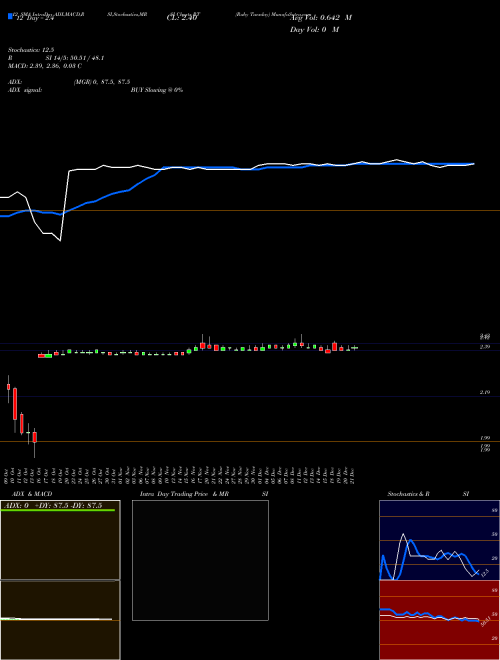Click the large red candle on 10 Oct

coord(15,404)
